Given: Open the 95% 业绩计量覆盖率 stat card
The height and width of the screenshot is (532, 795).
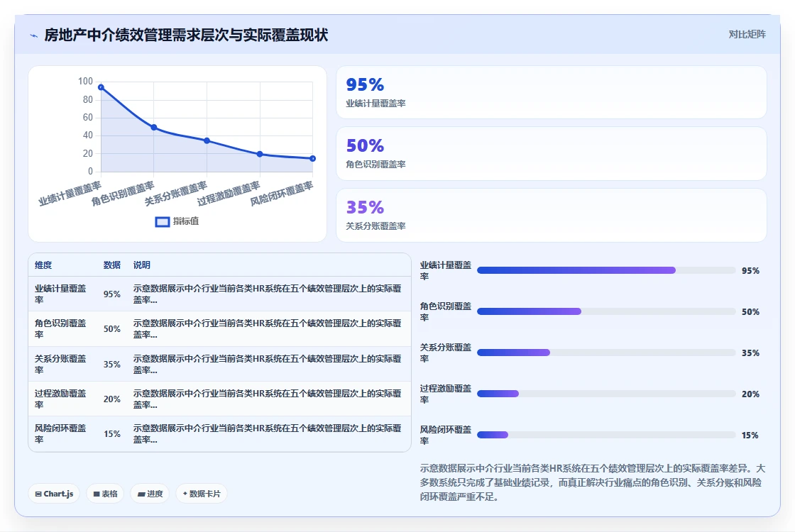Looking at the screenshot, I should [x=551, y=92].
